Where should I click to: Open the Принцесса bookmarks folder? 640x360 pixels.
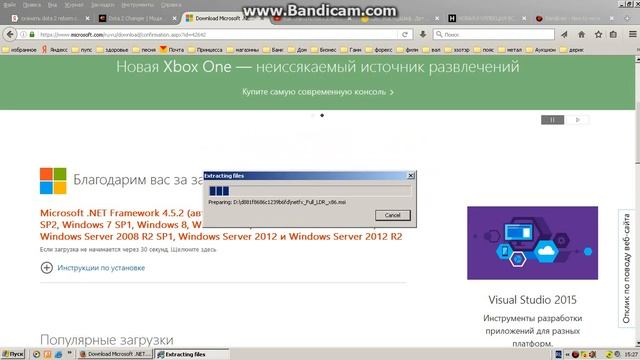[205, 50]
